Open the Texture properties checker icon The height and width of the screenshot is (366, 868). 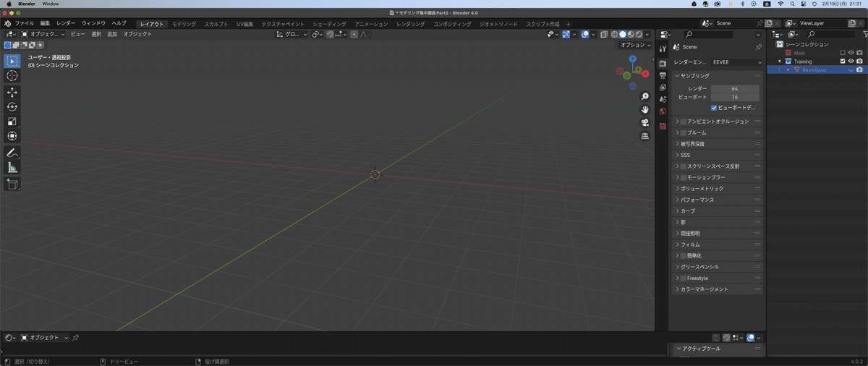(x=663, y=126)
